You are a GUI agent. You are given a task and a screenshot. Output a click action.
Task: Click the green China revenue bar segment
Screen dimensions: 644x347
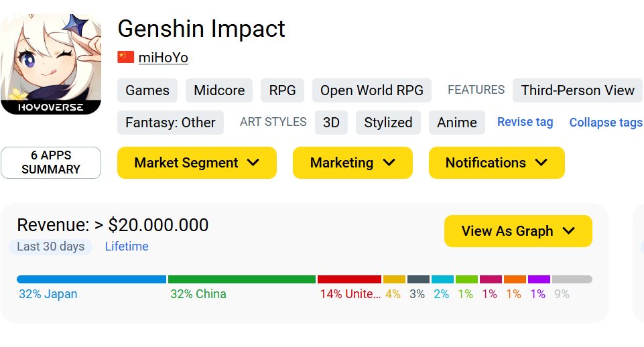pos(242,279)
